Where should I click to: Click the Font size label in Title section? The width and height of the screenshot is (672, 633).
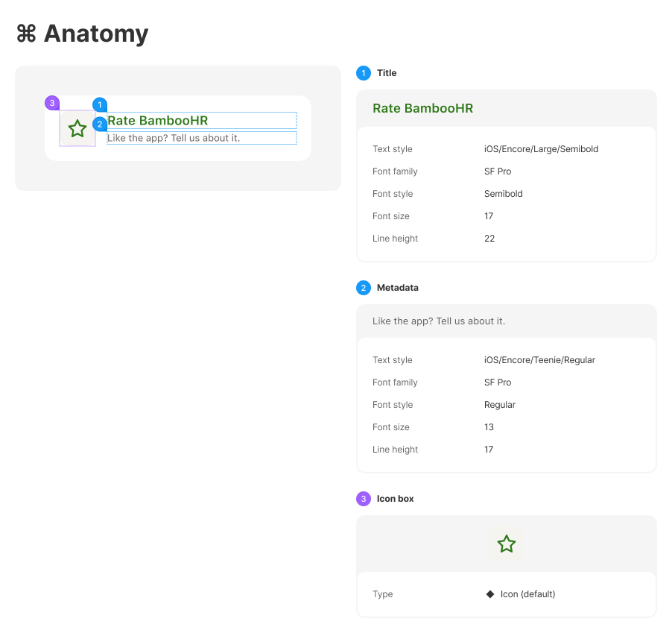(x=391, y=216)
